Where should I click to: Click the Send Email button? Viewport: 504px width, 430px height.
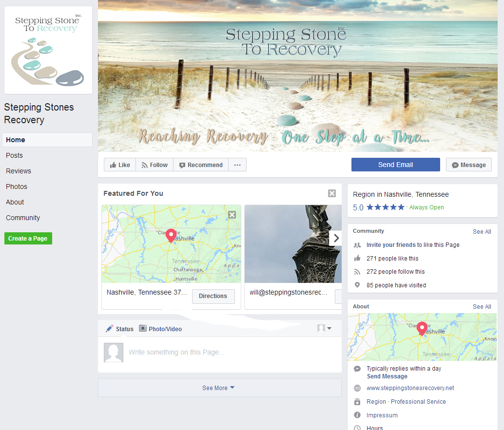coord(395,165)
